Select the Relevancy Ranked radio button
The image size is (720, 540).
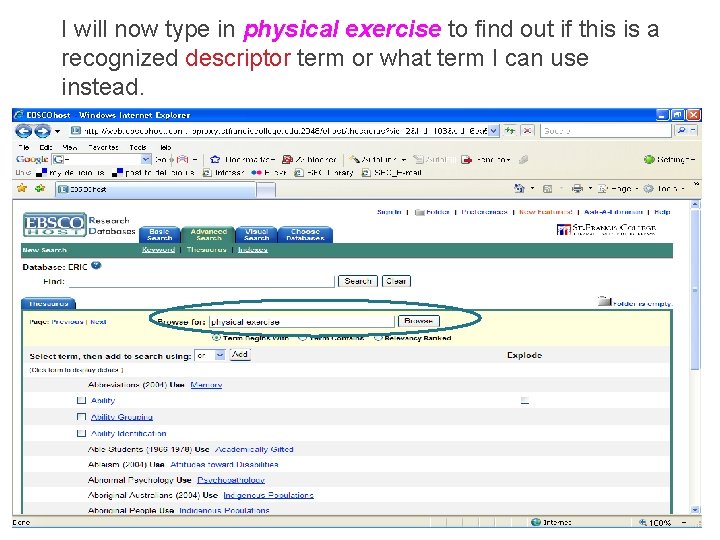[x=378, y=338]
